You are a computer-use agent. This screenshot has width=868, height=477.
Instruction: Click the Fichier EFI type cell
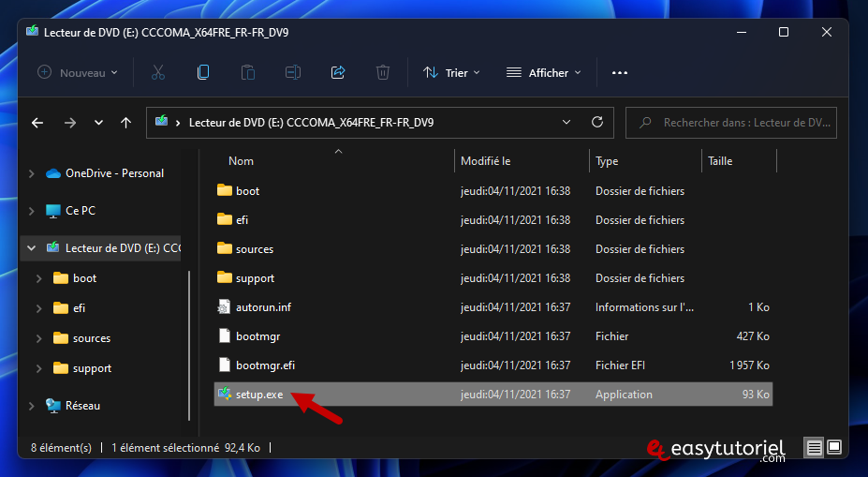[620, 365]
